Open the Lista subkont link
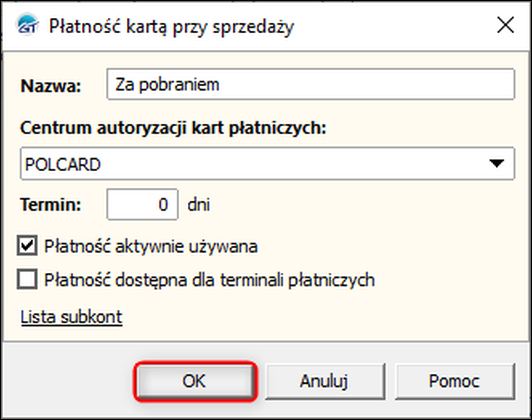 tap(71, 317)
